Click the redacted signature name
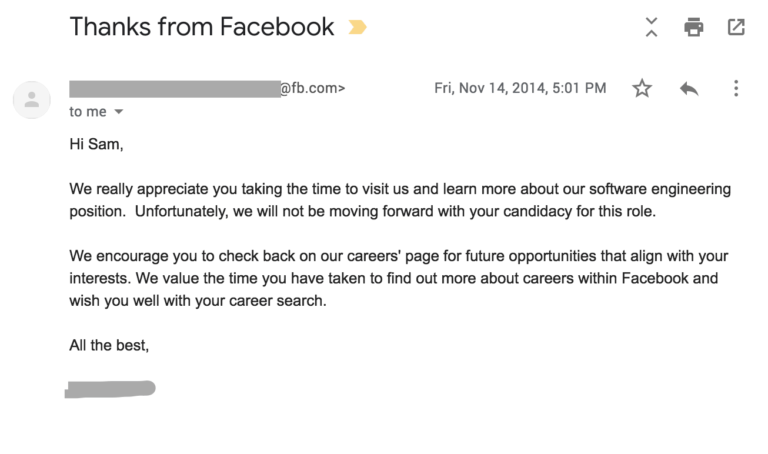Screen dimensions: 768x454 [110, 389]
